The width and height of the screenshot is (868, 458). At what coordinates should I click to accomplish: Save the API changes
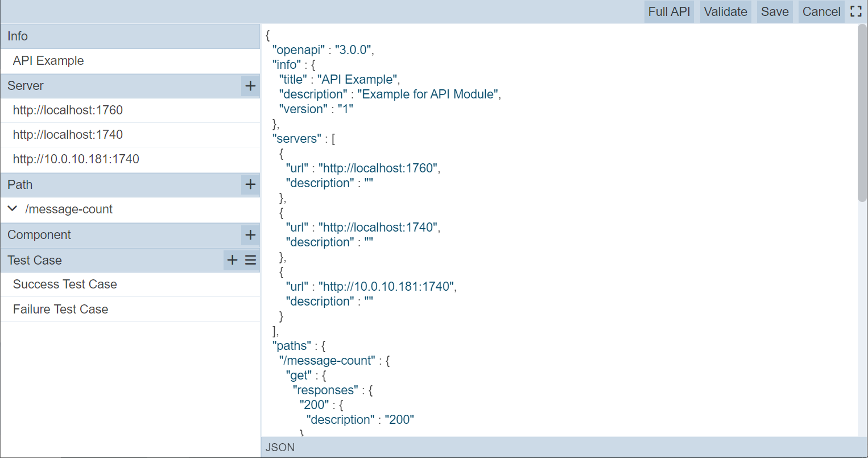775,11
